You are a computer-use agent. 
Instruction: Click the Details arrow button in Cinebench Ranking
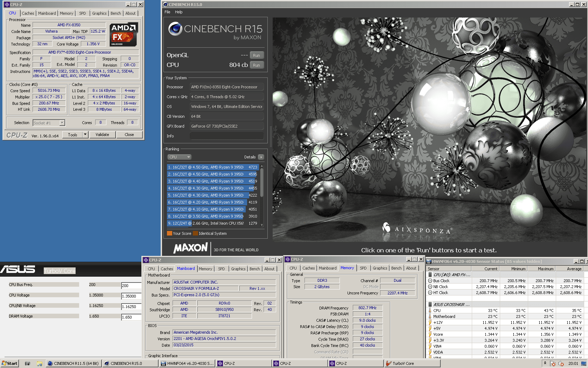[261, 157]
